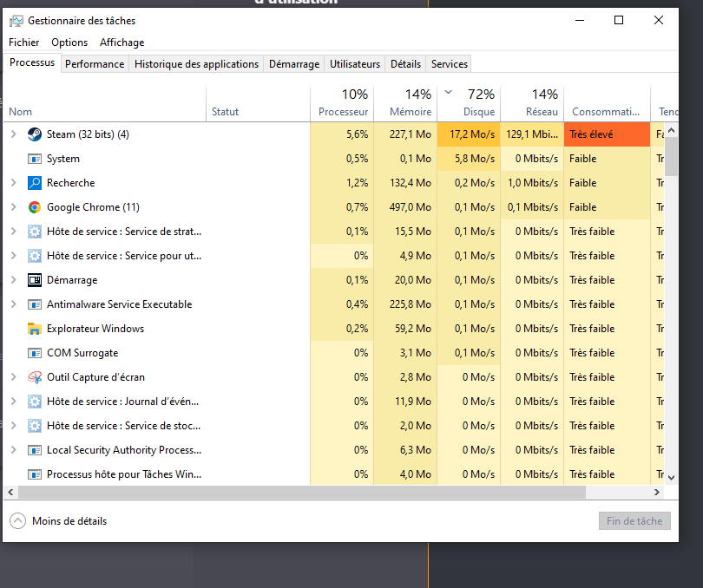Expand the Démarrage process row
Viewport: 703px width, 588px height.
pos(13,279)
